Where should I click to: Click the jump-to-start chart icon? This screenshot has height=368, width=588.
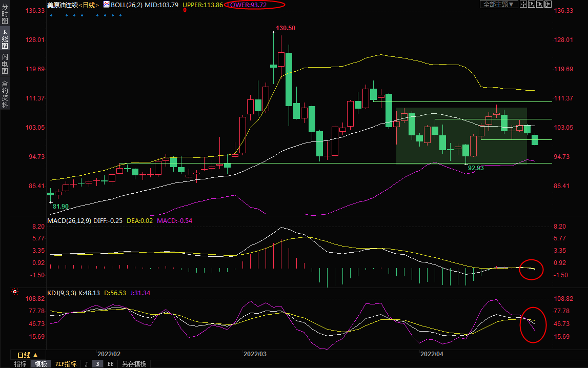(532, 4)
